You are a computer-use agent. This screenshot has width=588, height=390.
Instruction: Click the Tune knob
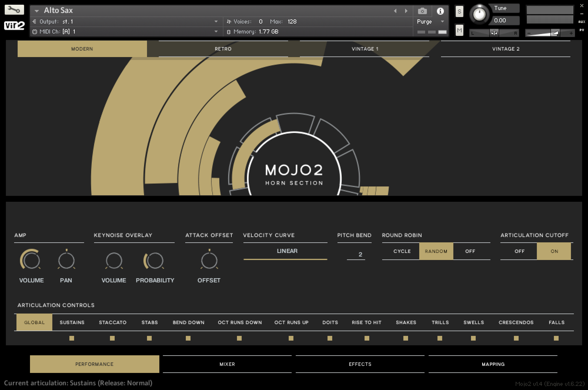[x=479, y=14]
